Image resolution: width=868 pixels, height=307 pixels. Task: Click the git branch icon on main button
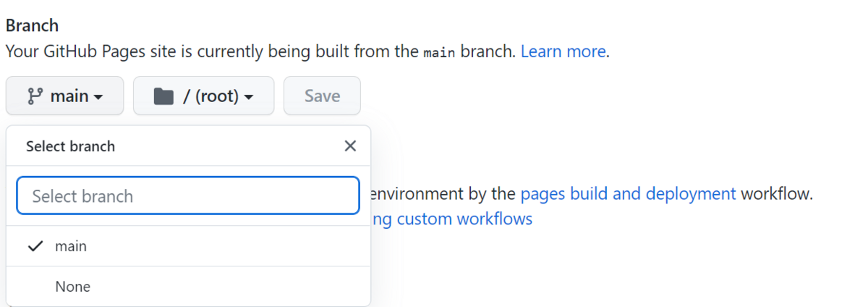(34, 96)
